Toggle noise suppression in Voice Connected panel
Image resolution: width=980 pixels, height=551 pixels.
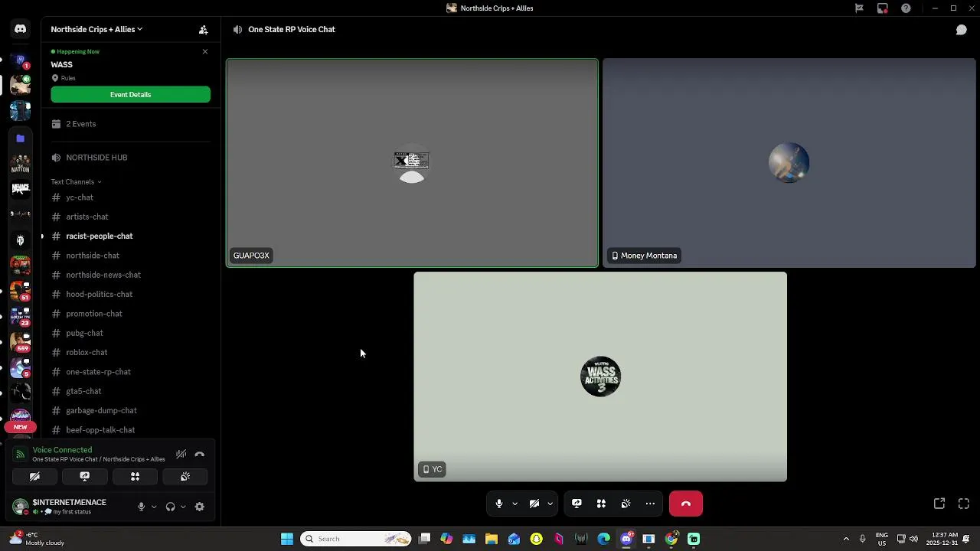(181, 454)
